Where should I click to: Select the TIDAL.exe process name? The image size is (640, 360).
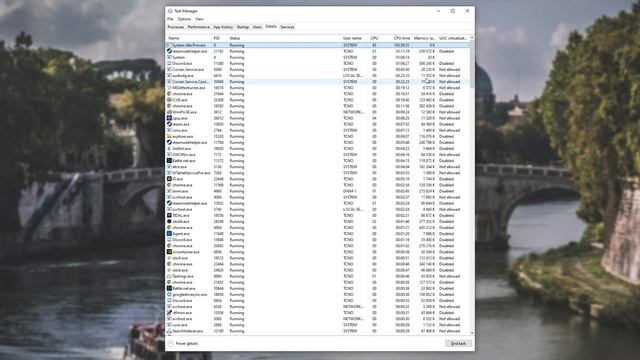click(181, 215)
